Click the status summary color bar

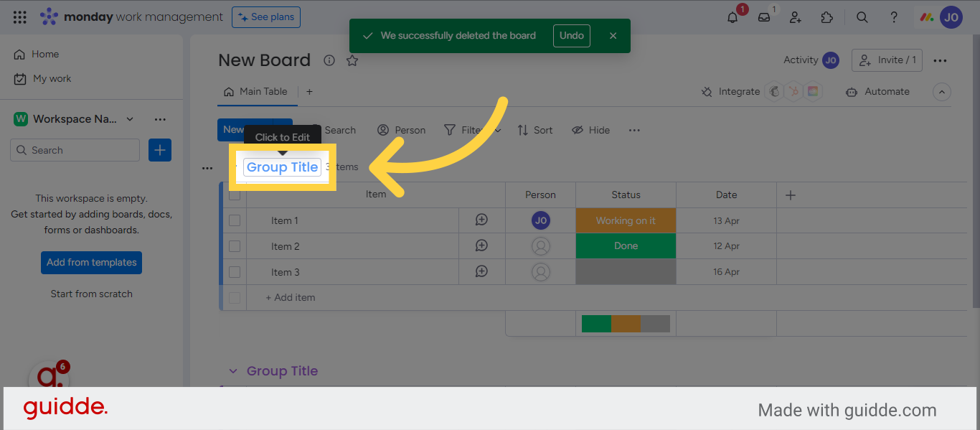point(626,324)
